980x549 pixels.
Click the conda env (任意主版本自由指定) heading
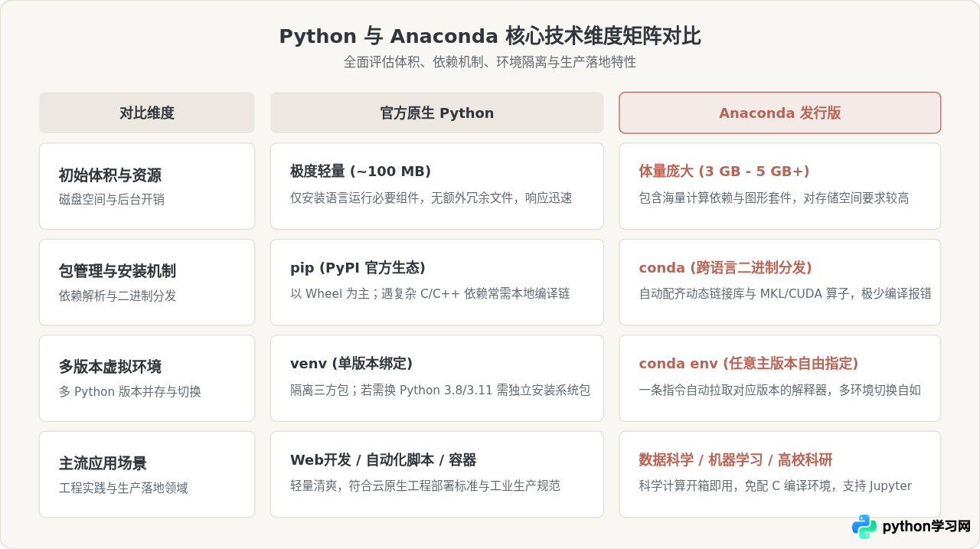(x=749, y=363)
